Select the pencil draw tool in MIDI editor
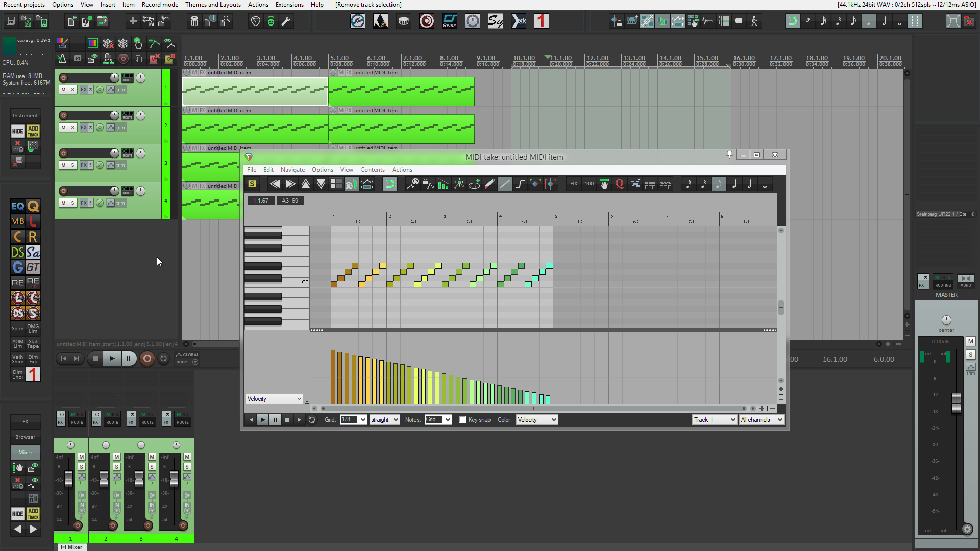 [x=489, y=184]
